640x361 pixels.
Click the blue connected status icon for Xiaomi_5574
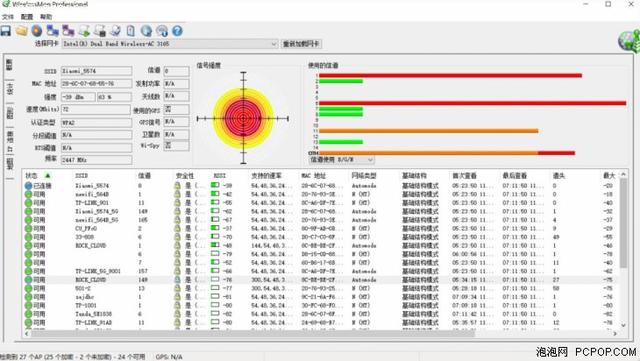click(x=28, y=185)
